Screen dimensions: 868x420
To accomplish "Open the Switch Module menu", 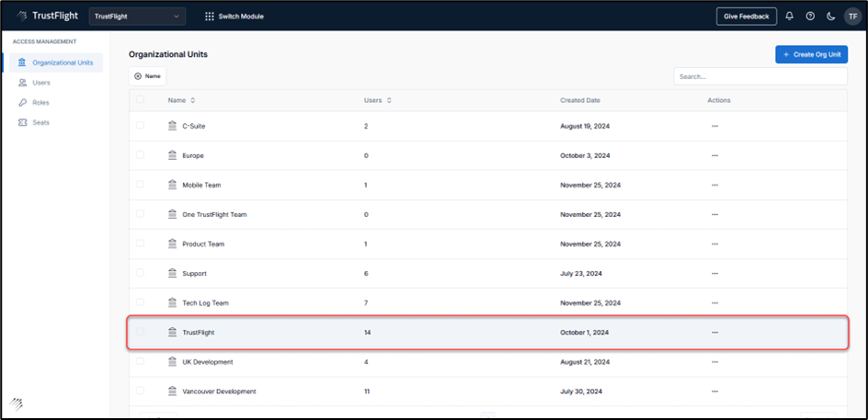I will pyautogui.click(x=234, y=17).
